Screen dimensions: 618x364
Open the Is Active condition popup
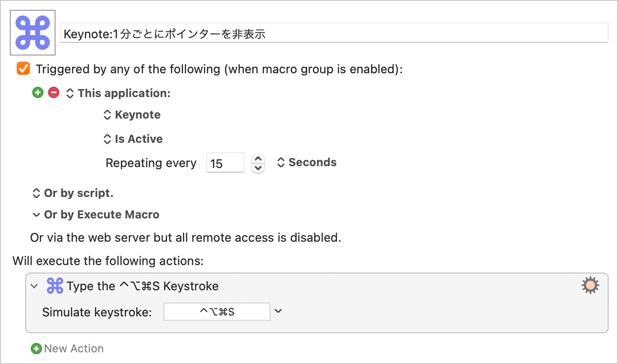click(x=133, y=139)
